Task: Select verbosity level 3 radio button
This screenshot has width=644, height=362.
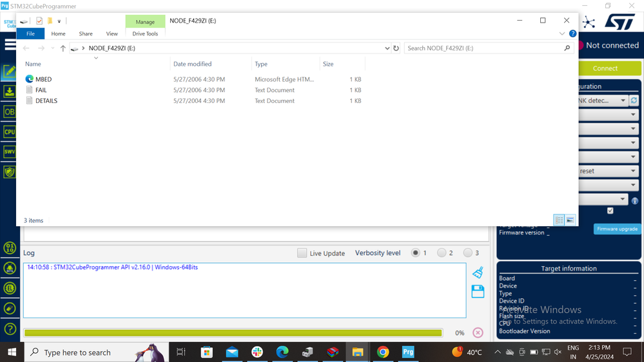Action: (x=467, y=253)
